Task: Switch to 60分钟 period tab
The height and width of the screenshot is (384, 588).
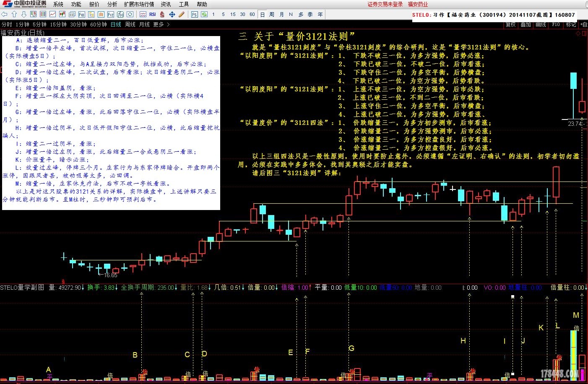Action: pyautogui.click(x=99, y=24)
